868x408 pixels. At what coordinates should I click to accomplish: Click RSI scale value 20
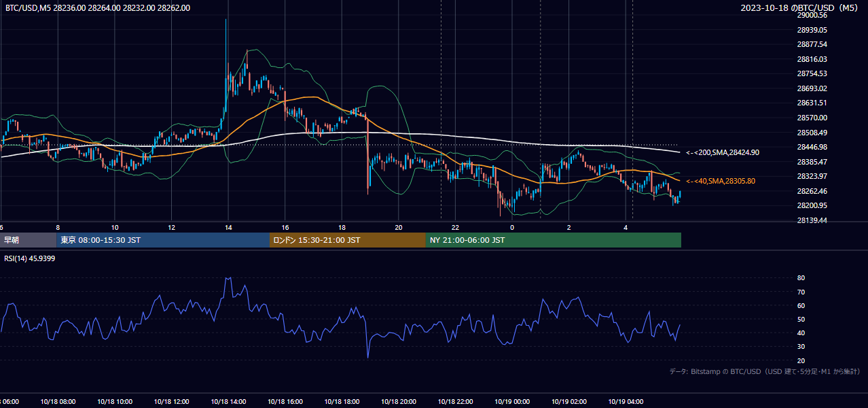[x=801, y=360]
